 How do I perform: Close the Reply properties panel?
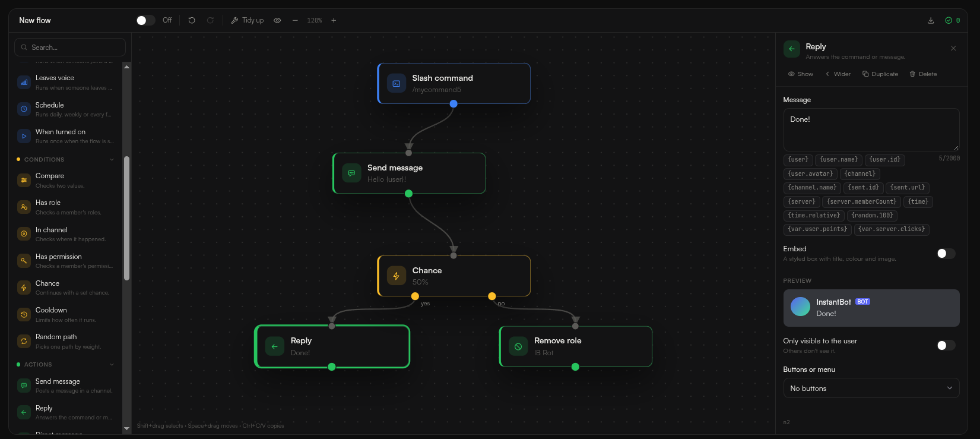[x=953, y=49]
